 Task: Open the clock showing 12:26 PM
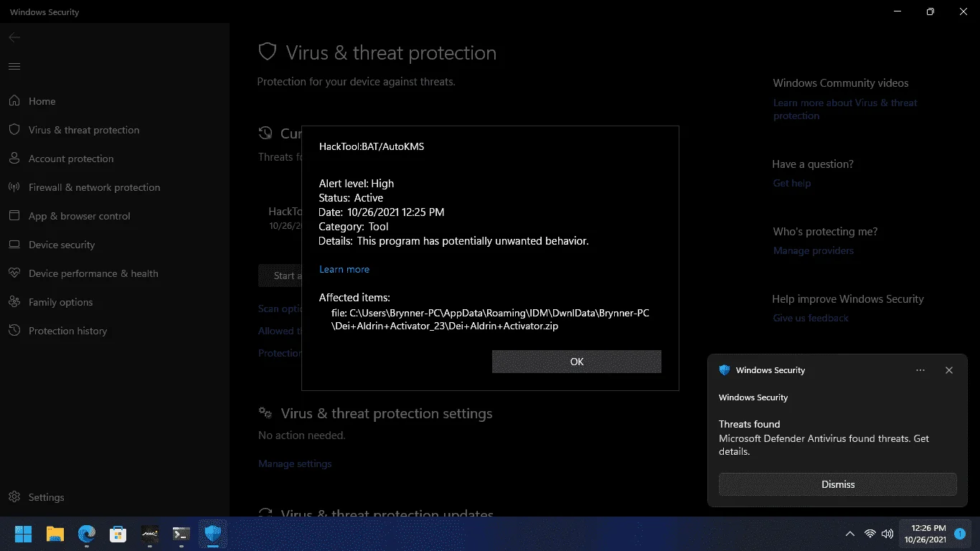click(925, 534)
